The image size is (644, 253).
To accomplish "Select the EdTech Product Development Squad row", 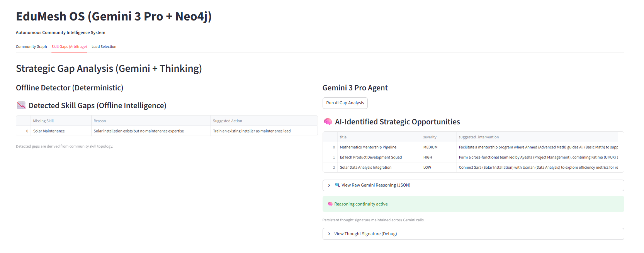I will pyautogui.click(x=371, y=157).
